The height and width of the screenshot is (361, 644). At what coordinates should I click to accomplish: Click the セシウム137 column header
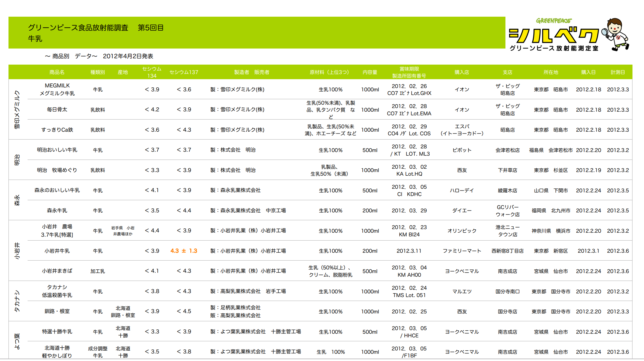[x=184, y=72]
